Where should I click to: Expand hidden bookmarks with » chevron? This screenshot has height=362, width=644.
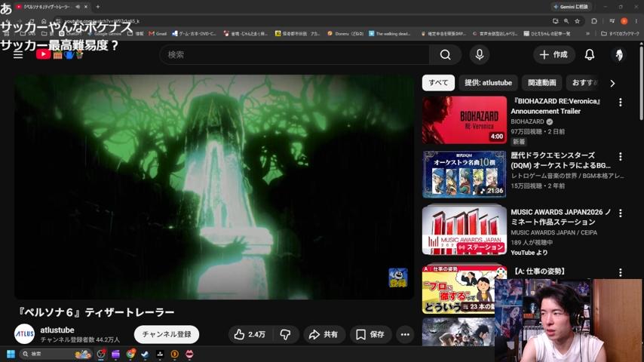(x=587, y=34)
